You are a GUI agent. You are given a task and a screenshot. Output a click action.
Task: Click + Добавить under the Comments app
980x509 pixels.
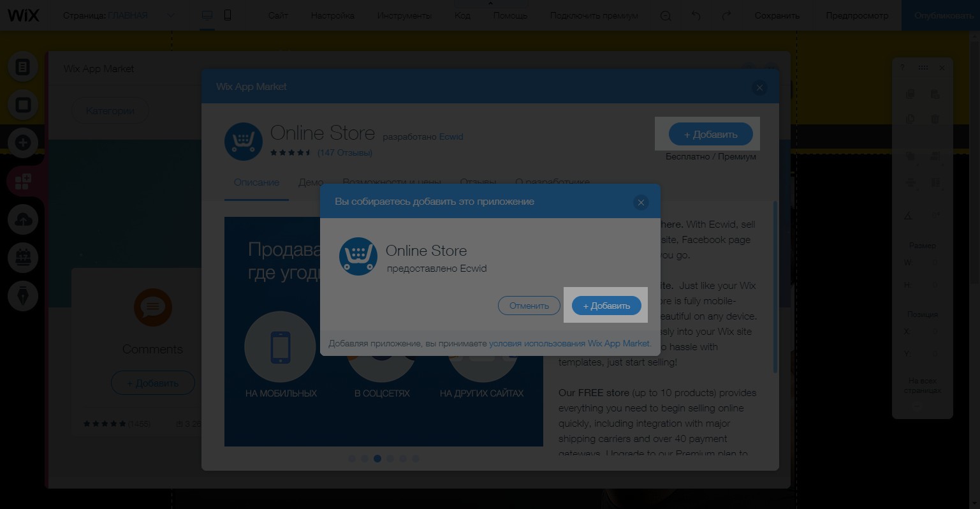[x=153, y=383]
